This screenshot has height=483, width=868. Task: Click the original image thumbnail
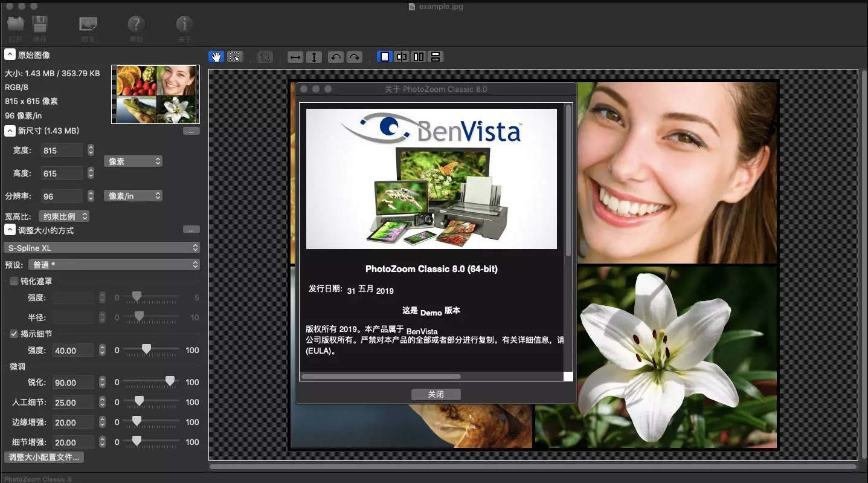tap(155, 94)
